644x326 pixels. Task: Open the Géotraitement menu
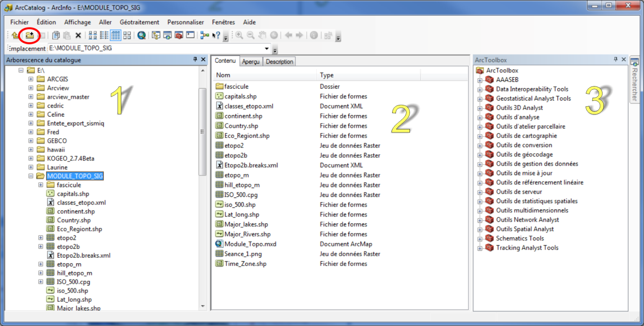coord(139,22)
